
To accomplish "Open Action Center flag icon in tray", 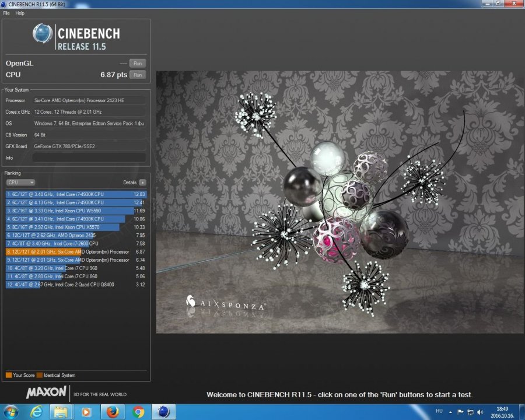I will (x=460, y=412).
